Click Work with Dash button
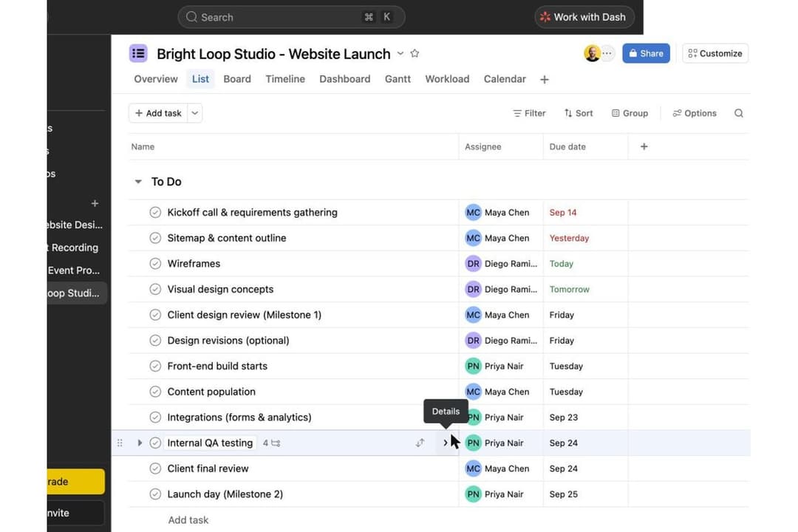 (584, 17)
